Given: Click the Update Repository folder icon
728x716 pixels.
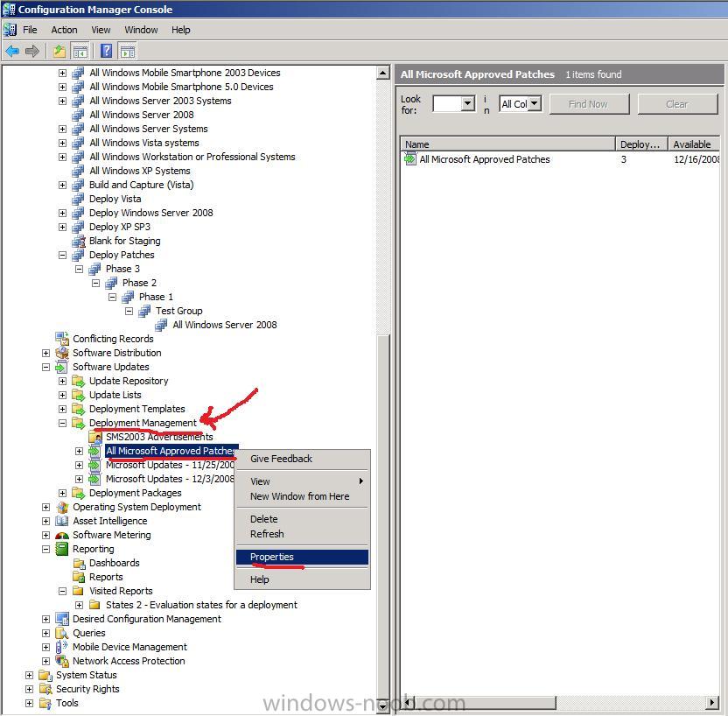Looking at the screenshot, I should pyautogui.click(x=79, y=381).
